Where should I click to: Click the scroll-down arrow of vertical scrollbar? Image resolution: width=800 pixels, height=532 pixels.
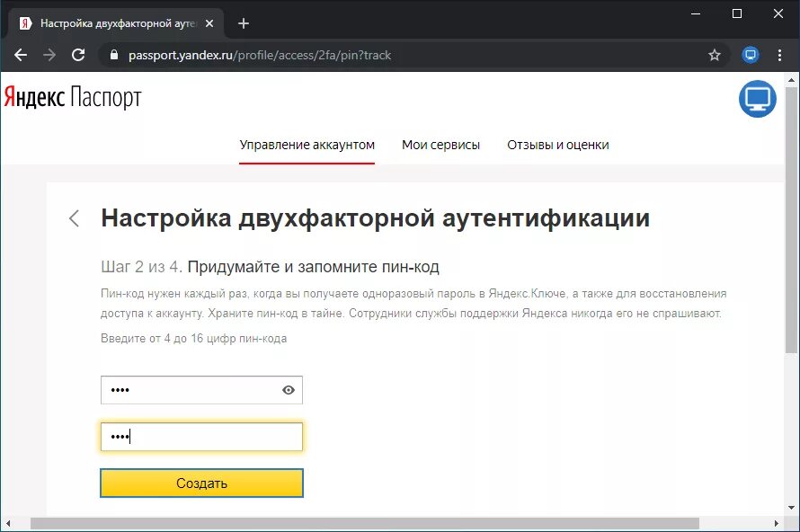pos(791,508)
